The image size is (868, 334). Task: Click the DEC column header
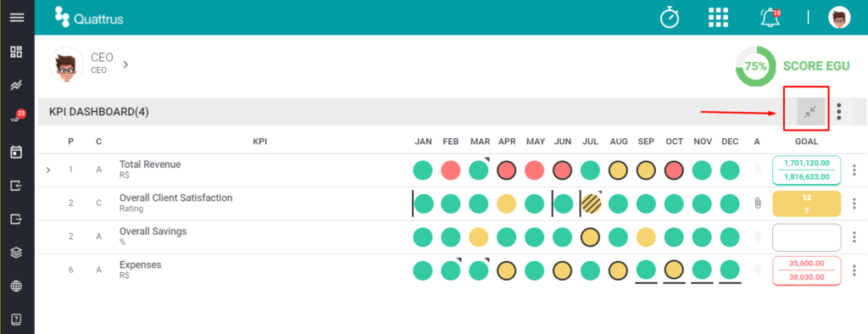[x=730, y=142]
